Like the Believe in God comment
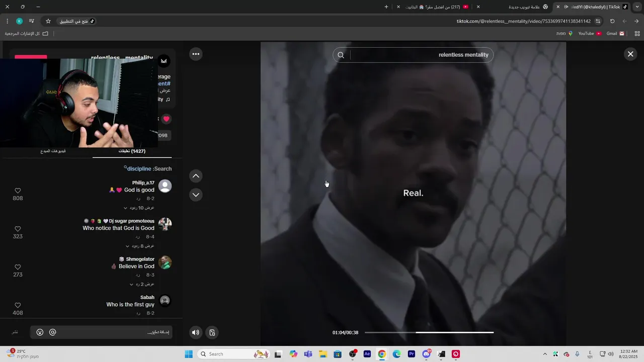 (18, 267)
